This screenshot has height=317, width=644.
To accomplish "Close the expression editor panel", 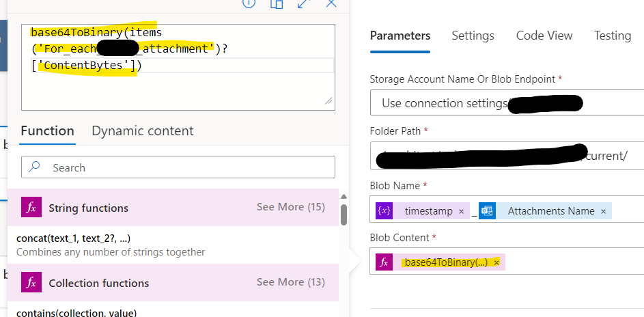I will point(331,3).
